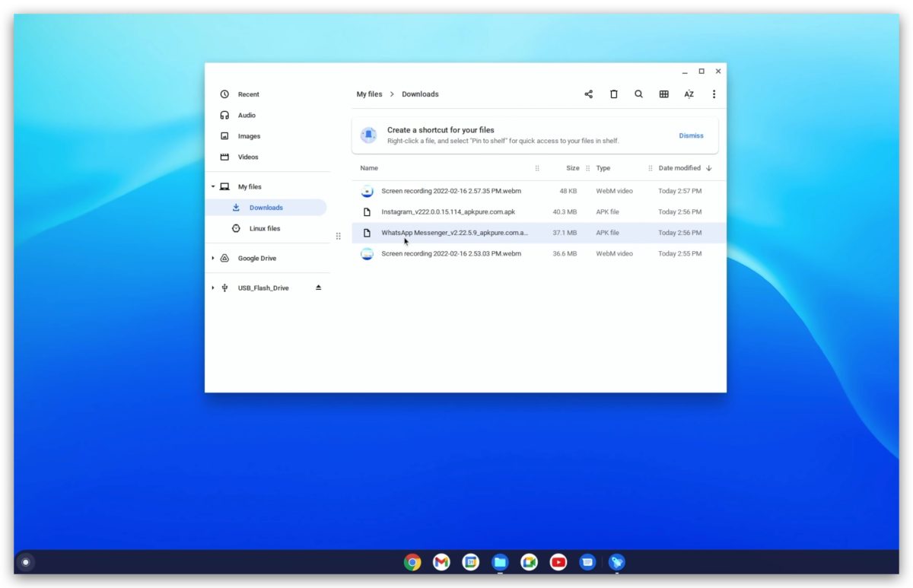Viewport: 913px width, 588px height.
Task: Click the My files breadcrumb
Action: (x=370, y=94)
